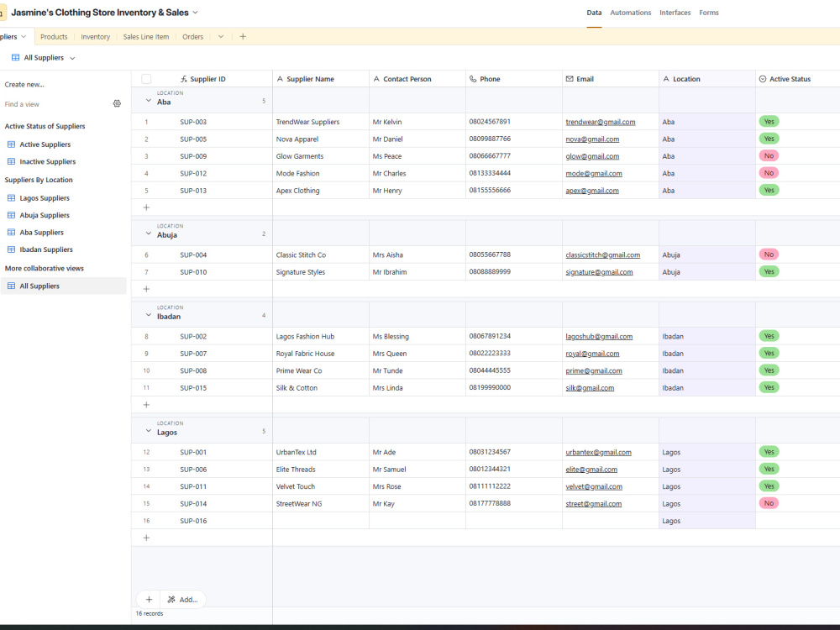This screenshot has height=630, width=840.
Task: Open classicstitch@gmail.com email link
Action: pos(602,255)
